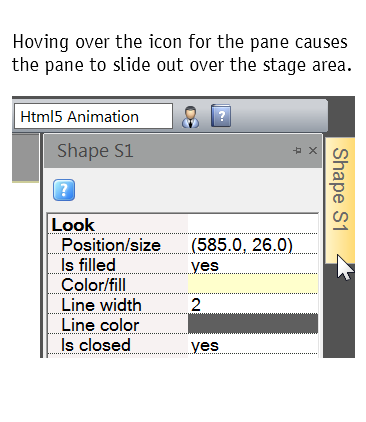366x422 pixels.
Task: Open the Line color dark swatch
Action: (x=253, y=324)
